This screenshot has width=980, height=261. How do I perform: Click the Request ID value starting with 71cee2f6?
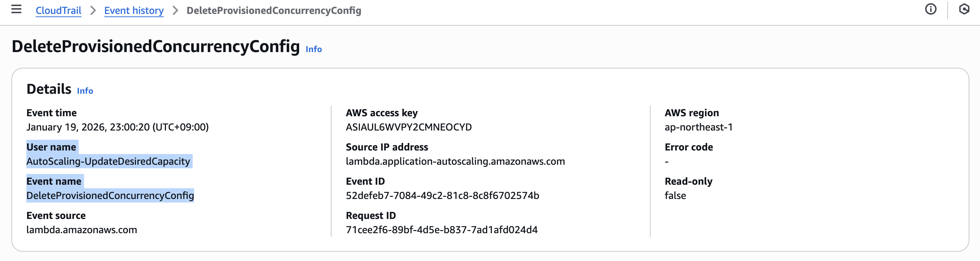pos(441,230)
